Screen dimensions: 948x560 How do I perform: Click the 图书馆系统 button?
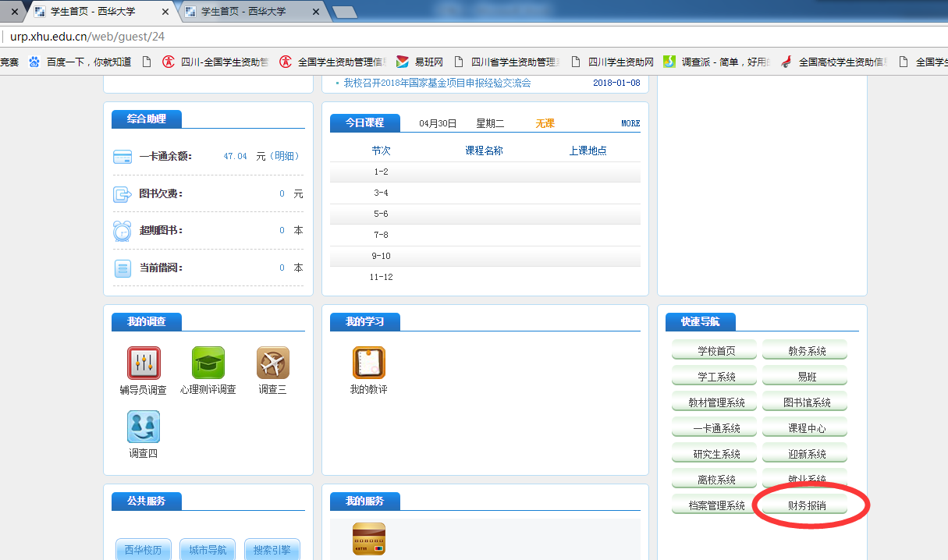tap(806, 403)
